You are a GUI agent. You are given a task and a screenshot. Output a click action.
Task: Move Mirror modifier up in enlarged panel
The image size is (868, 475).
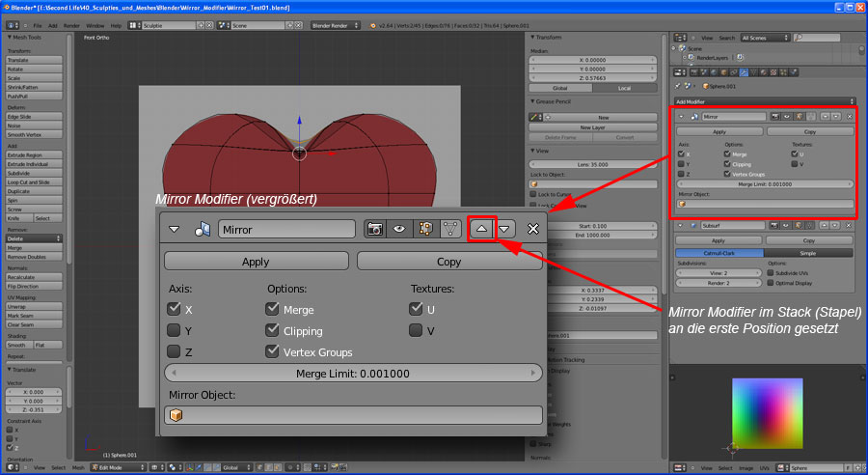coord(481,229)
